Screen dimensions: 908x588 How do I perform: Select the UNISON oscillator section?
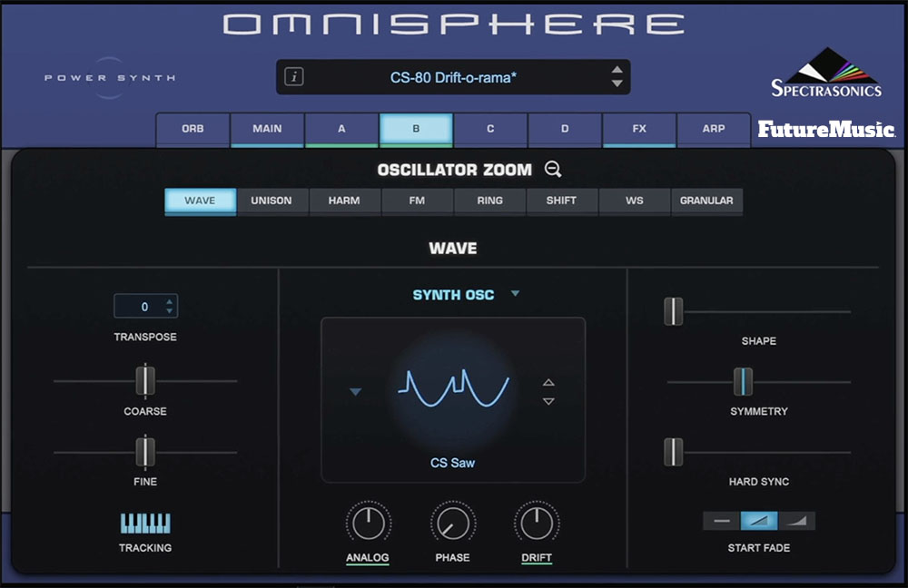pos(271,201)
